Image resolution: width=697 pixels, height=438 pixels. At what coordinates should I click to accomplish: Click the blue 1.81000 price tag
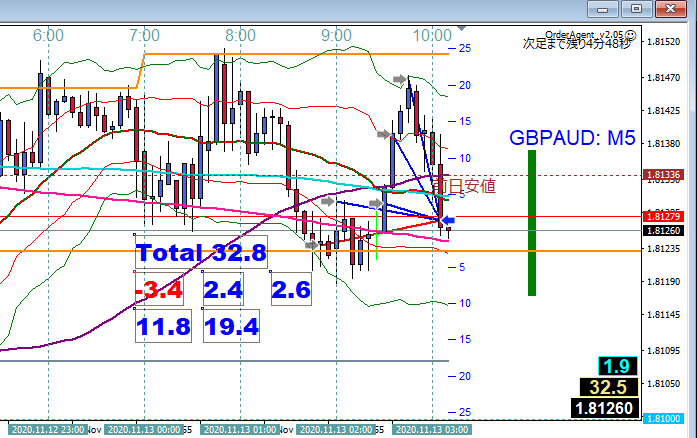pos(663,418)
